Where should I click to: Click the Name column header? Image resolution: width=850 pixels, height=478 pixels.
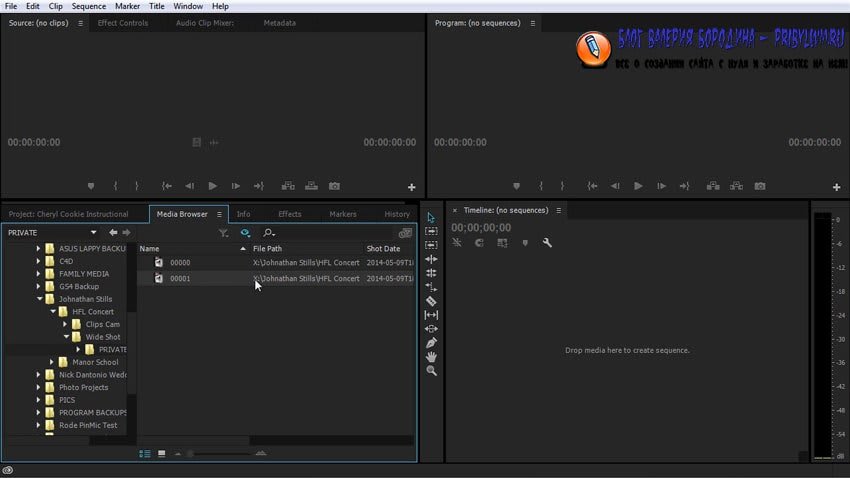point(150,248)
